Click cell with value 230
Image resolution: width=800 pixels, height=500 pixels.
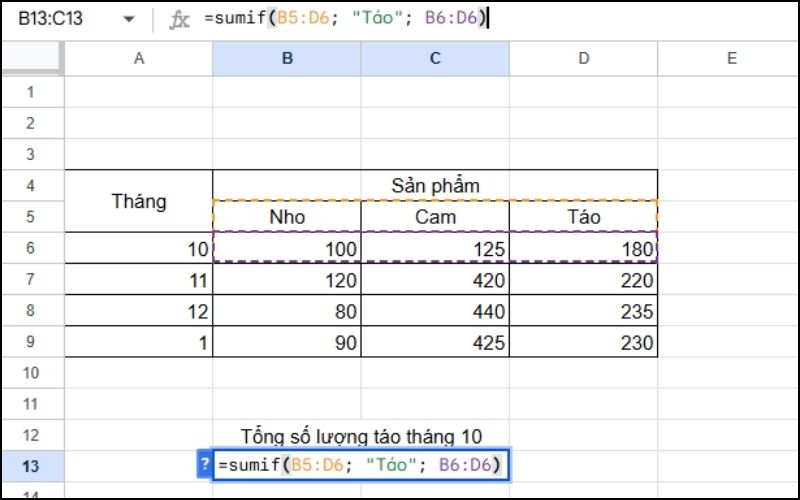click(583, 342)
